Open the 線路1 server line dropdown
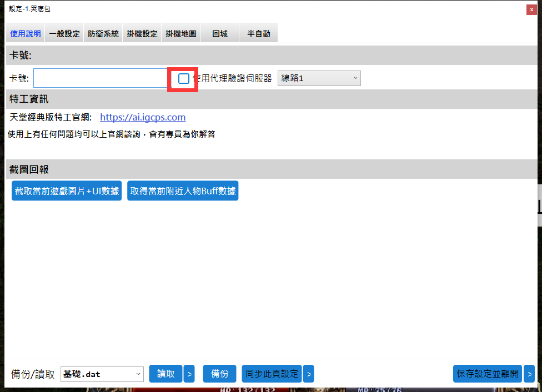 (319, 78)
